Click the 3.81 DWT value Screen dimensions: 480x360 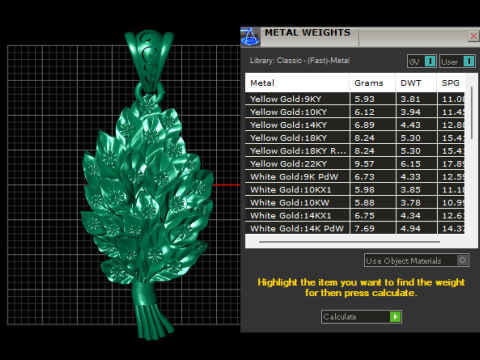pyautogui.click(x=410, y=99)
